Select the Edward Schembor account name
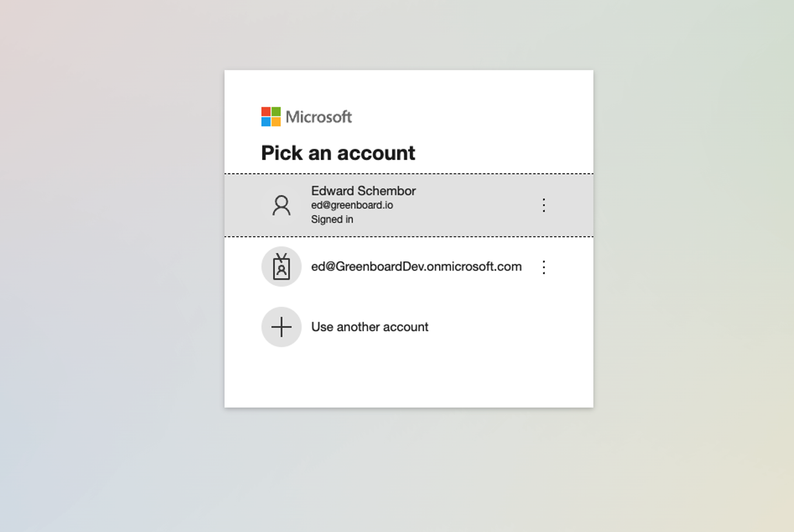 coord(363,190)
